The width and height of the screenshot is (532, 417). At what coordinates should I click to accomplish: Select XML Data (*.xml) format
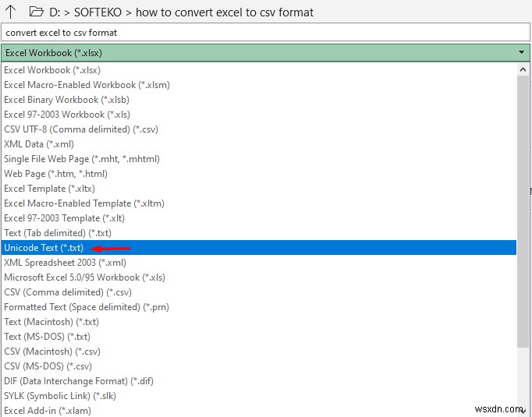click(x=258, y=144)
